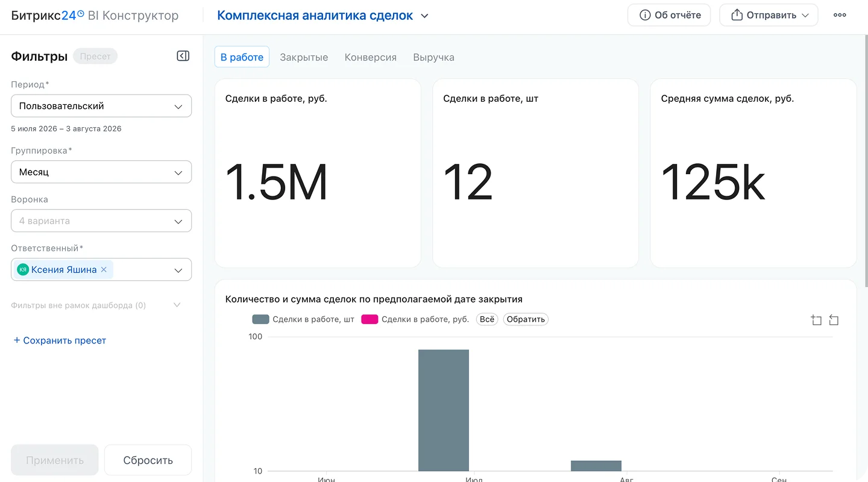Click the Комплексная аналитика сделок report title
Screen dimensions: 868x482
tap(315, 16)
